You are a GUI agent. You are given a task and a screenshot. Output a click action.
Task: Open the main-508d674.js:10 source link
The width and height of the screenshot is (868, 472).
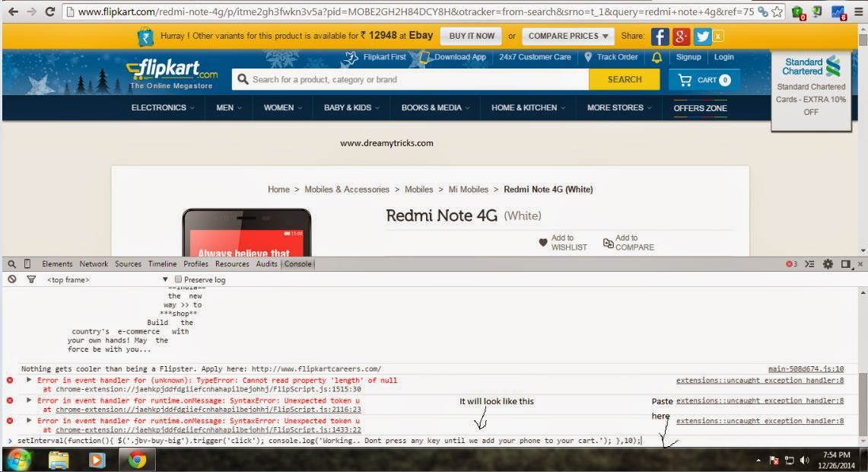(806, 369)
